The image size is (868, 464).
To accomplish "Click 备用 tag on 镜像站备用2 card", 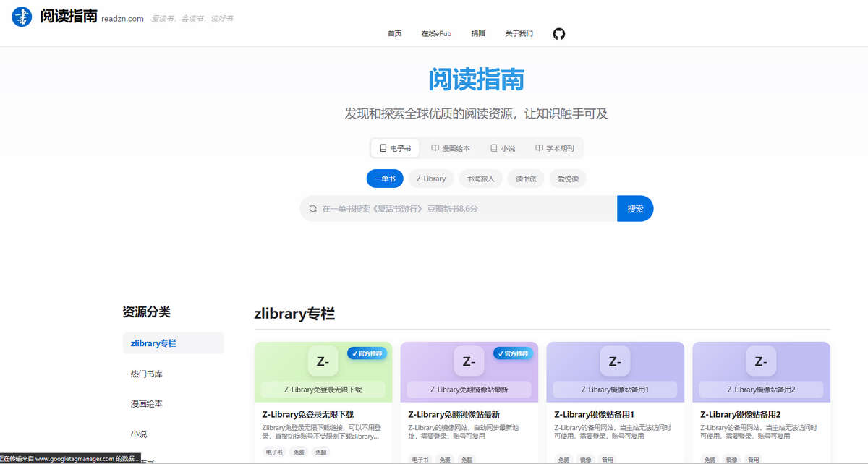I will (x=754, y=460).
